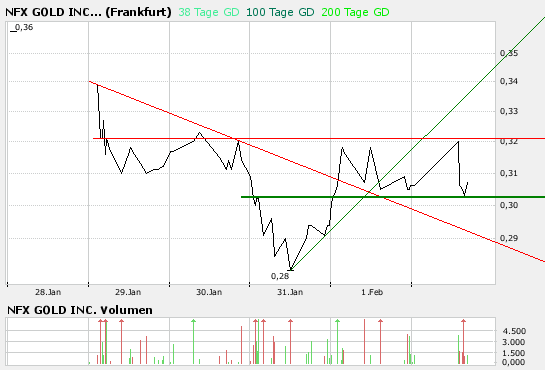Click the last red up-arrow volume spike at right
The height and width of the screenshot is (384, 545).
tap(463, 342)
